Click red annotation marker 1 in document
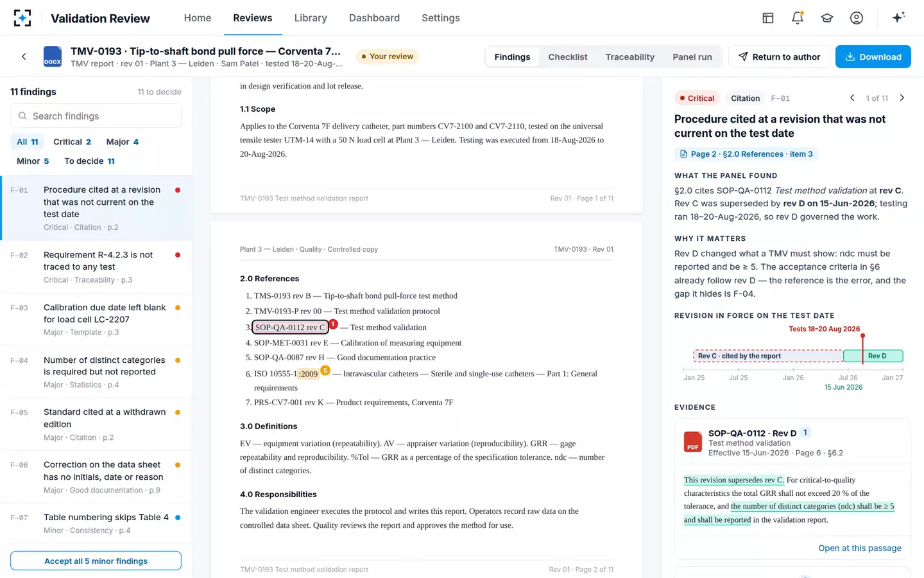Image resolution: width=924 pixels, height=578 pixels. point(333,324)
